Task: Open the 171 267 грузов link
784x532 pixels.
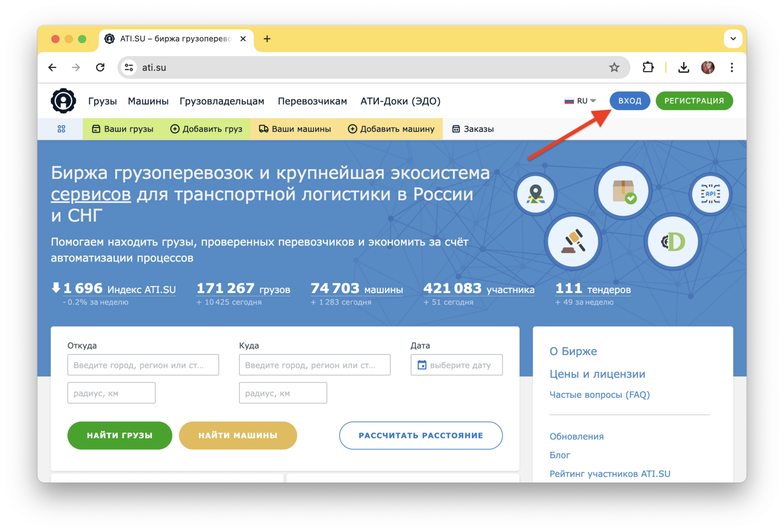Action: [x=243, y=289]
